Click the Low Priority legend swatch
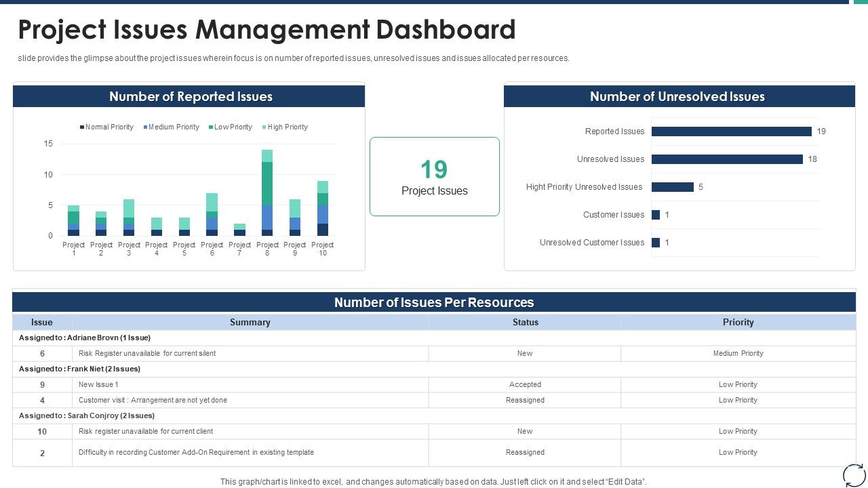 (x=211, y=127)
